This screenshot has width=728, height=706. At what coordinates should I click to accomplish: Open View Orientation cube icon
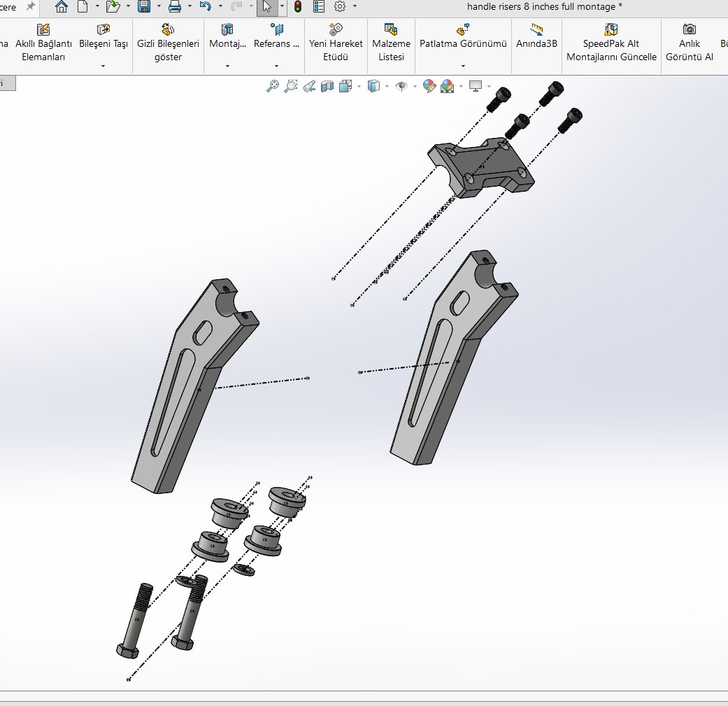345,86
